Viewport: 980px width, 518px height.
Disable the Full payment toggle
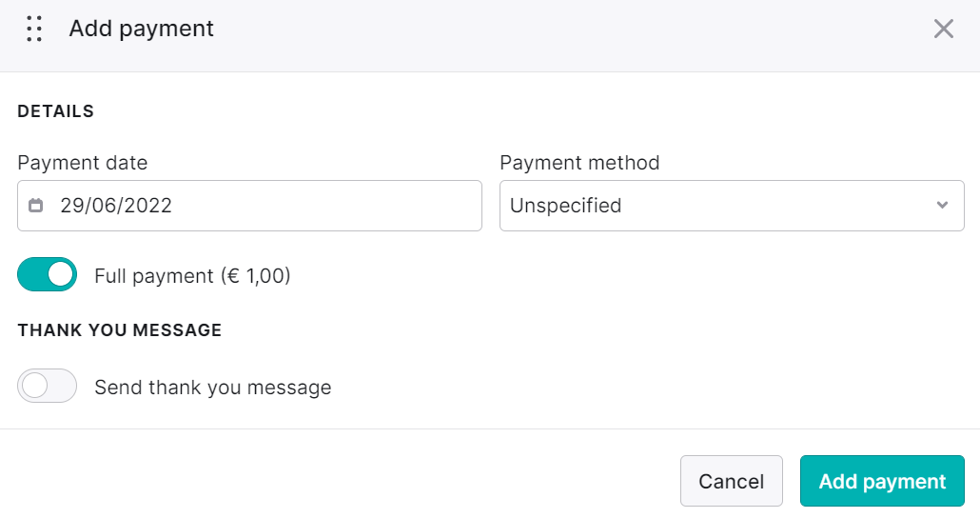[x=47, y=274]
